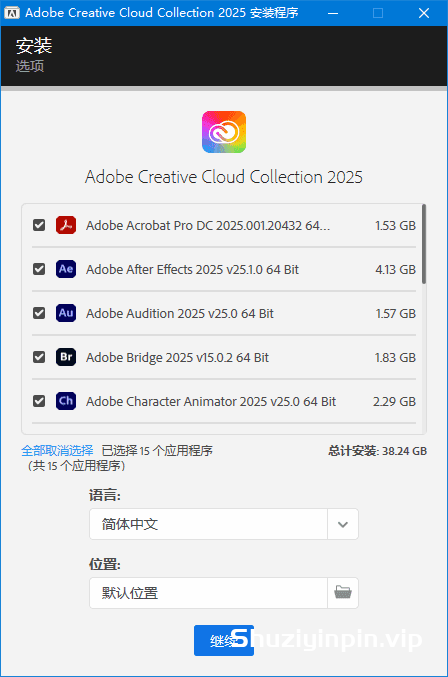The height and width of the screenshot is (677, 448).
Task: Toggle the Adobe Bridge 2025 checkbox
Action: click(39, 357)
